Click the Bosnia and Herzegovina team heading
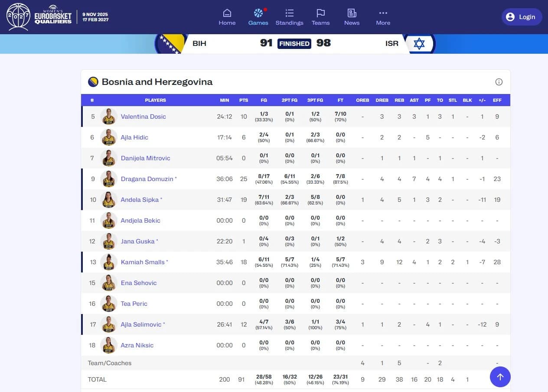548x392 pixels. point(157,82)
